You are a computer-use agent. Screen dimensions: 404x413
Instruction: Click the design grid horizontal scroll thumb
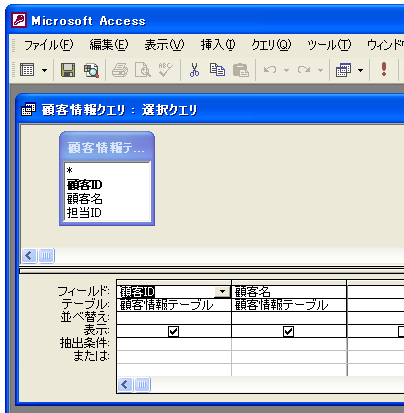(x=142, y=385)
